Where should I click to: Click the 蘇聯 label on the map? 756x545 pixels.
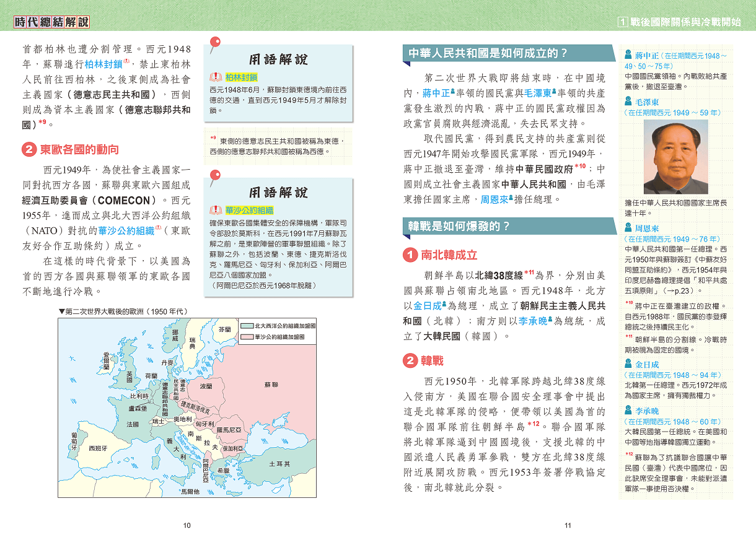pos(271,385)
